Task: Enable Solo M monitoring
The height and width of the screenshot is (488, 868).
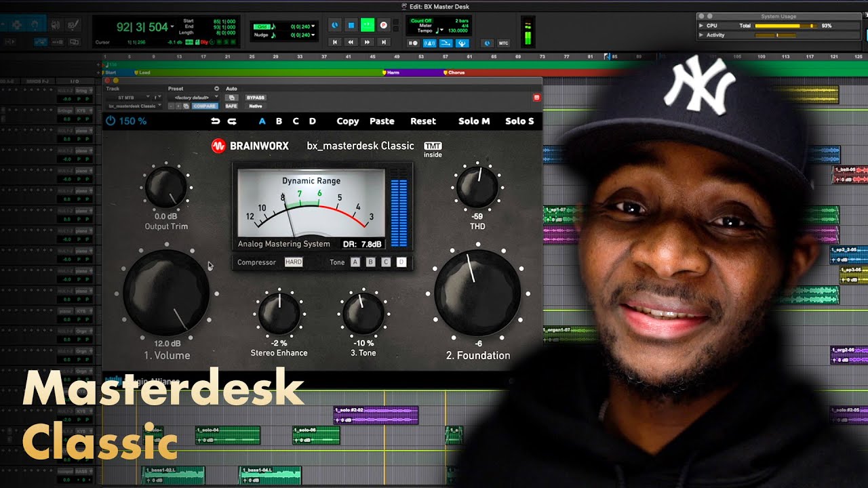Action: 474,121
